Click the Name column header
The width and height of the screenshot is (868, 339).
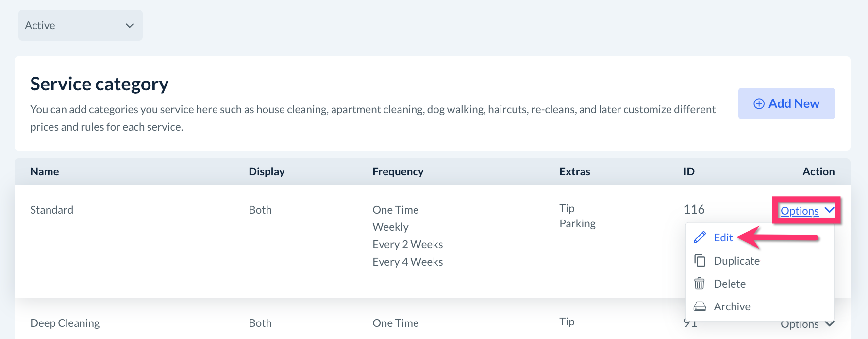click(45, 171)
